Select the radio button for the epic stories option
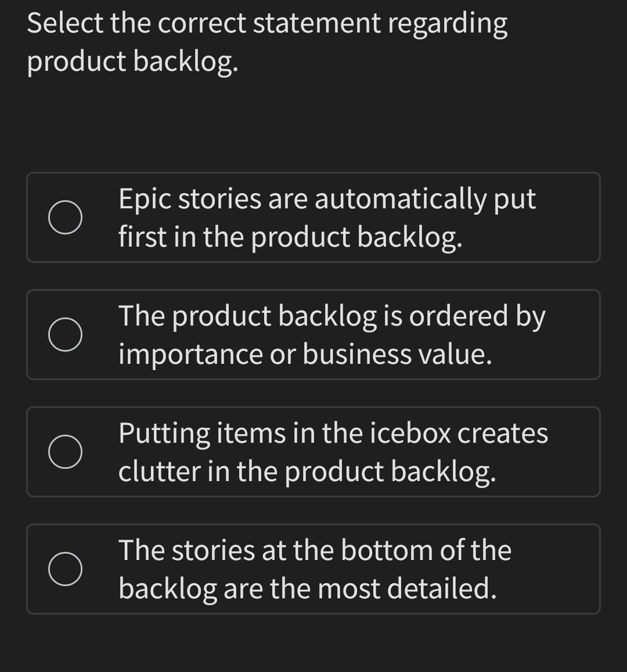Viewport: 627px width, 672px height. pos(66,217)
